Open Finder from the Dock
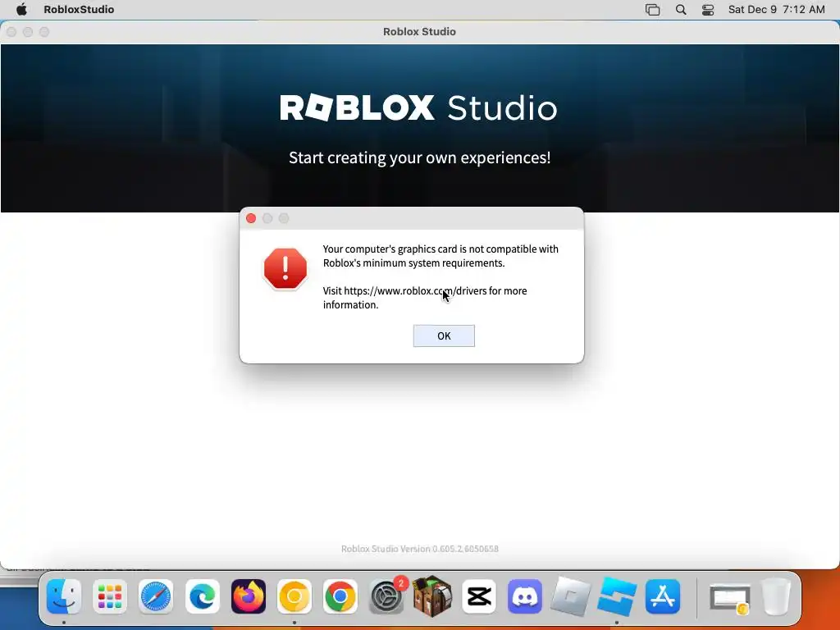Screen dimensions: 840x630 [x=64, y=596]
